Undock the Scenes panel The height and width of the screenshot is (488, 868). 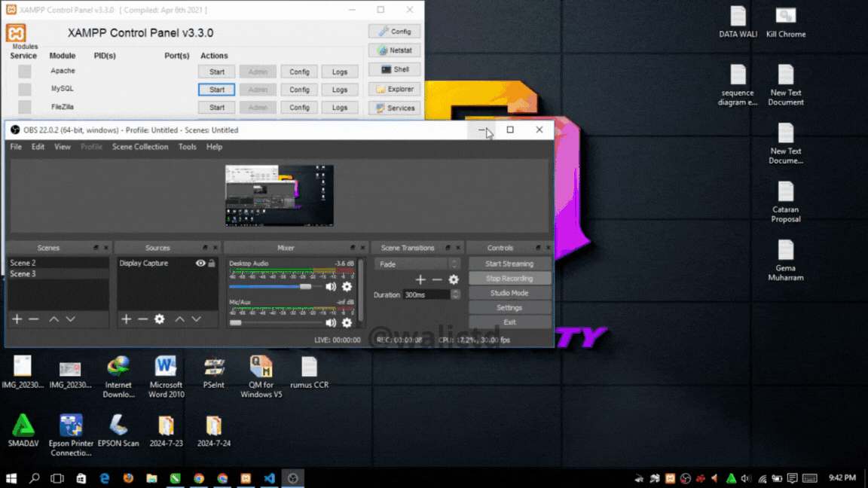[x=96, y=248]
